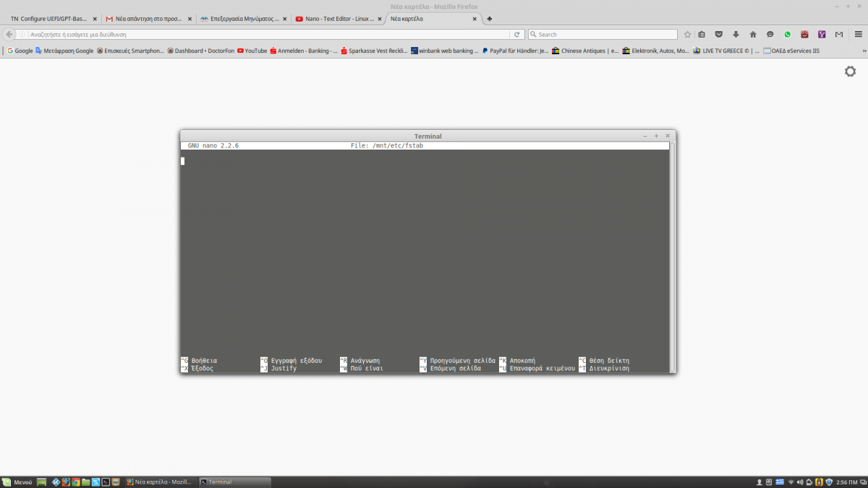The height and width of the screenshot is (488, 868).
Task: Open the winbank web banking bookmark
Action: click(x=445, y=51)
